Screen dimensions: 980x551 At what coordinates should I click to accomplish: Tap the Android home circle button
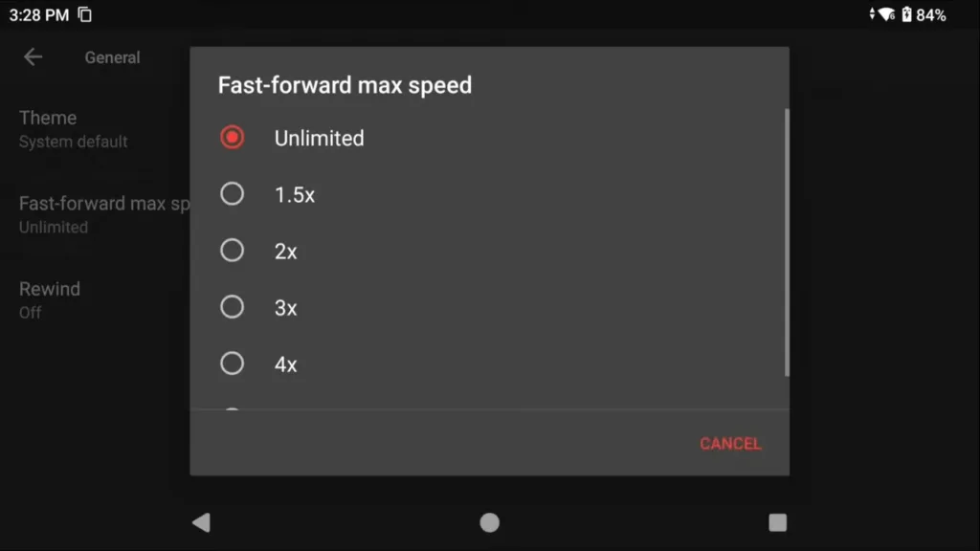[x=489, y=522]
